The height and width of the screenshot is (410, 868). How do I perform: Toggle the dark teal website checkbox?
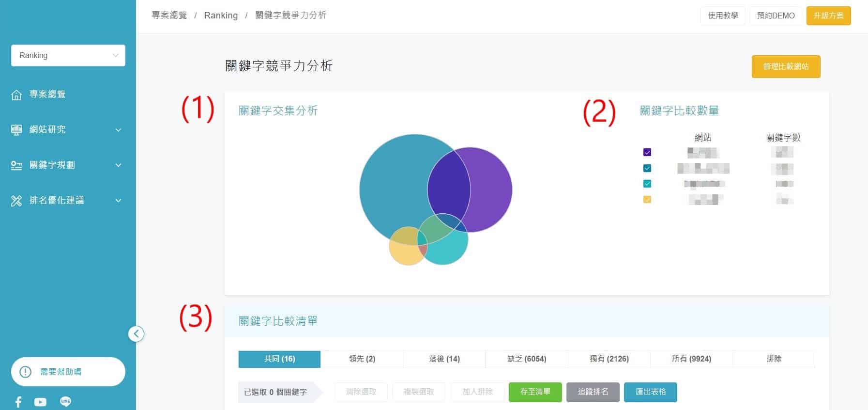click(647, 168)
